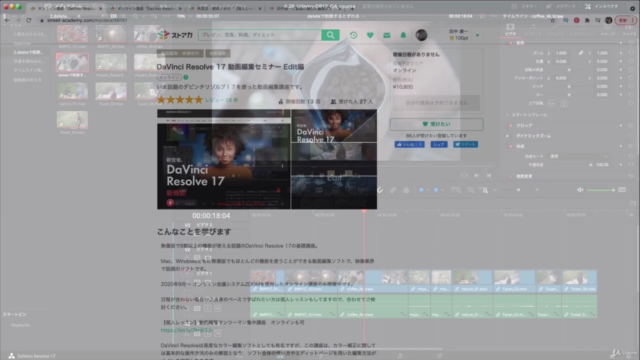This screenshot has width=640, height=360.
Task: Open the インスペクタ panel button
Action: (602, 7)
